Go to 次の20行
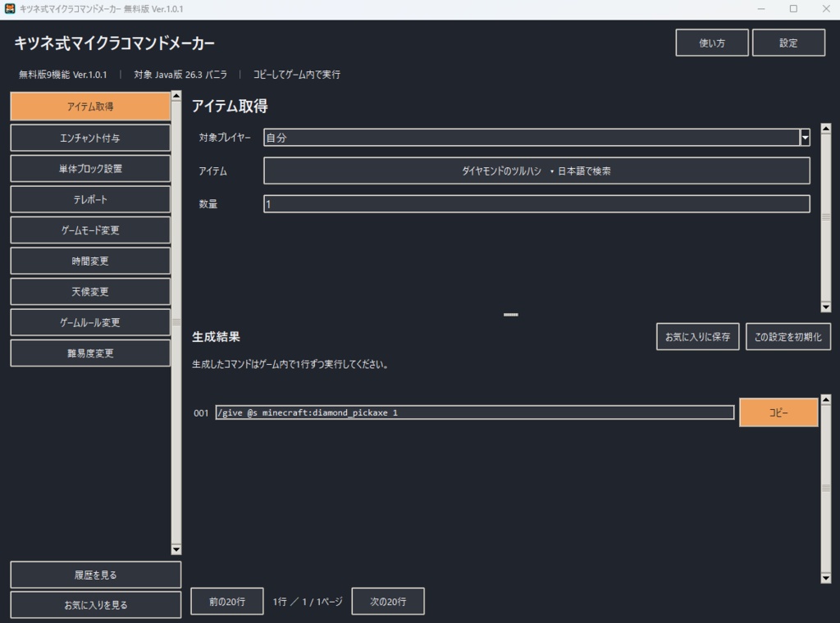840x623 pixels. click(x=388, y=602)
